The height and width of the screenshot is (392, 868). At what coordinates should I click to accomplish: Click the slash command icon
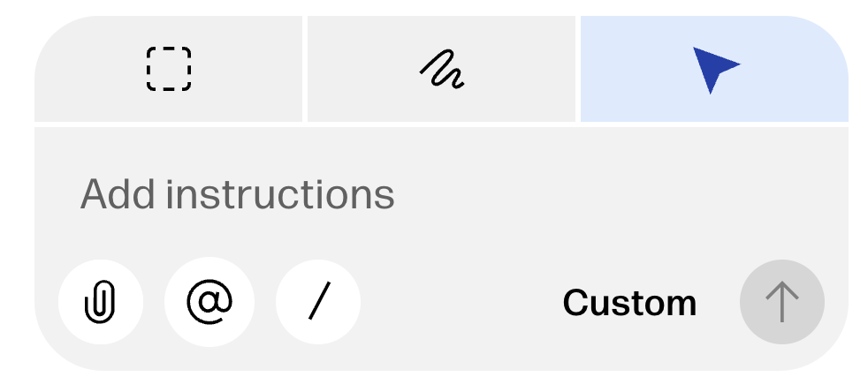pyautogui.click(x=318, y=303)
